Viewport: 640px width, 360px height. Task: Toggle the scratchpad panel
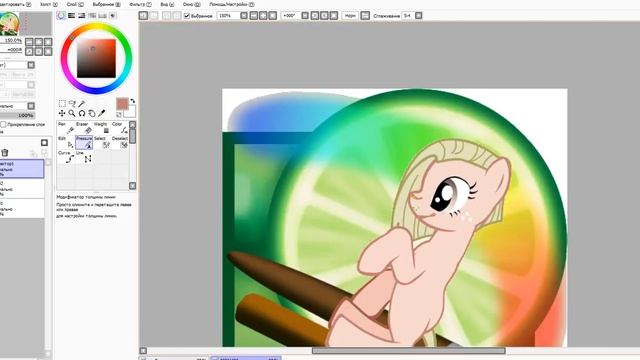coord(113,16)
